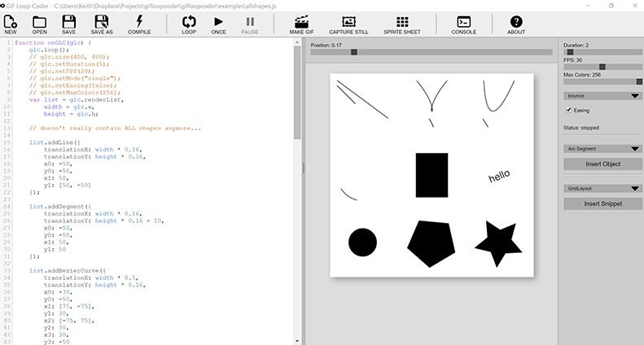
Task: Expand the bounce mode dropdown
Action: (x=602, y=95)
